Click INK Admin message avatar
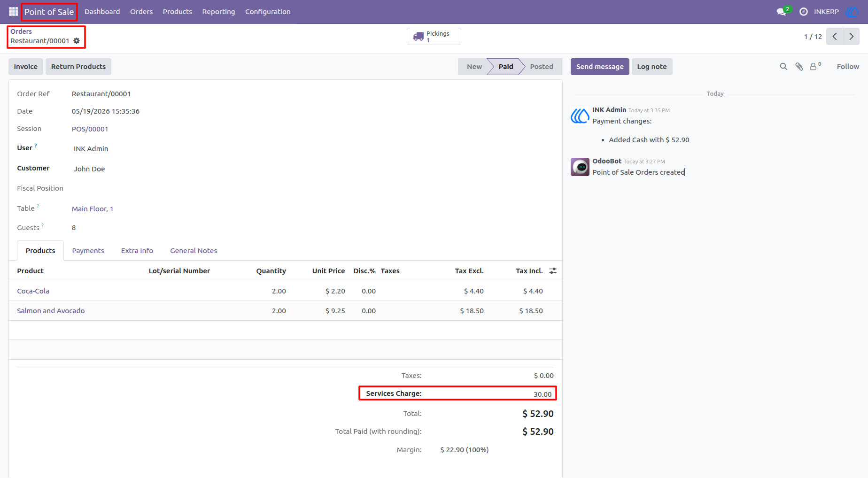 pyautogui.click(x=580, y=116)
